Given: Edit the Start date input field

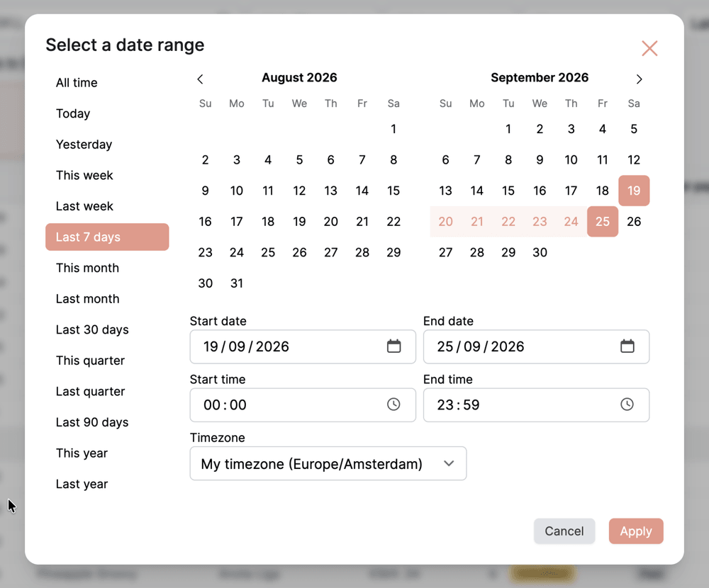Looking at the screenshot, I should (303, 346).
